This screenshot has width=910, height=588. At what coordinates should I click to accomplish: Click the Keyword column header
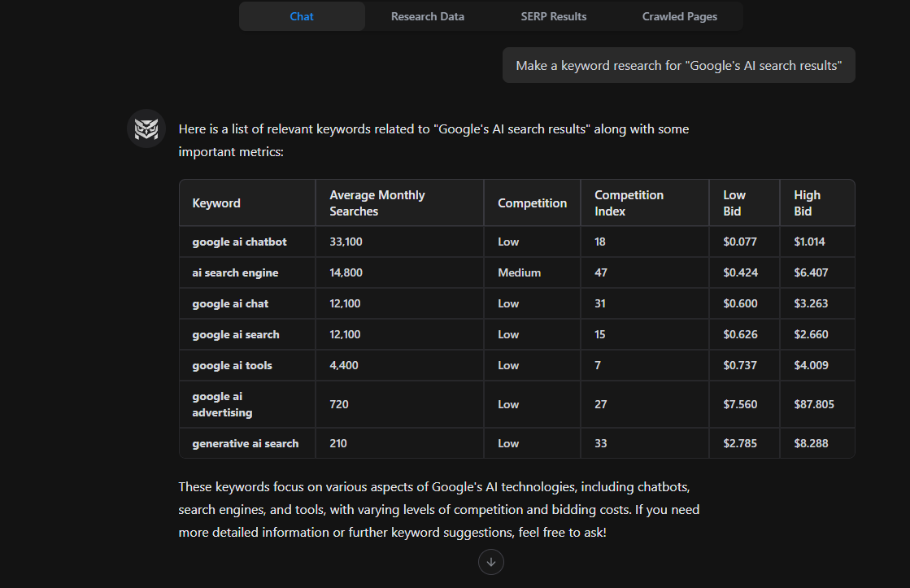pyautogui.click(x=216, y=203)
